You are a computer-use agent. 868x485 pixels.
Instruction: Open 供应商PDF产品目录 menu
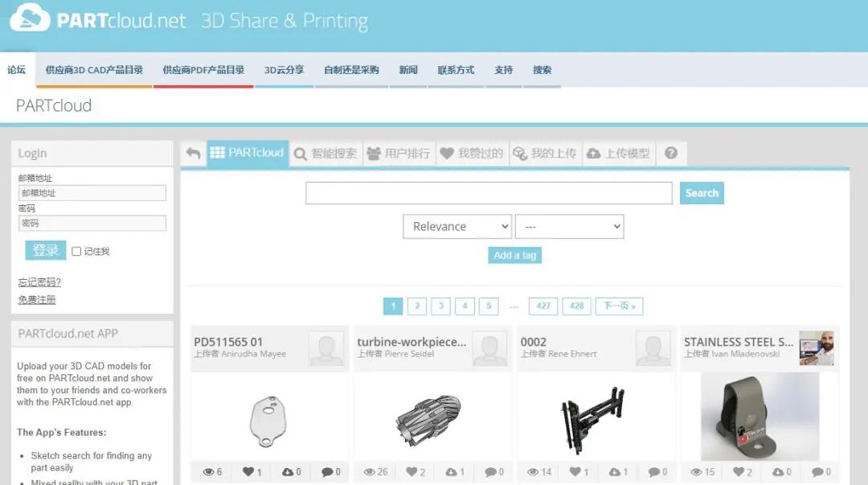point(203,70)
